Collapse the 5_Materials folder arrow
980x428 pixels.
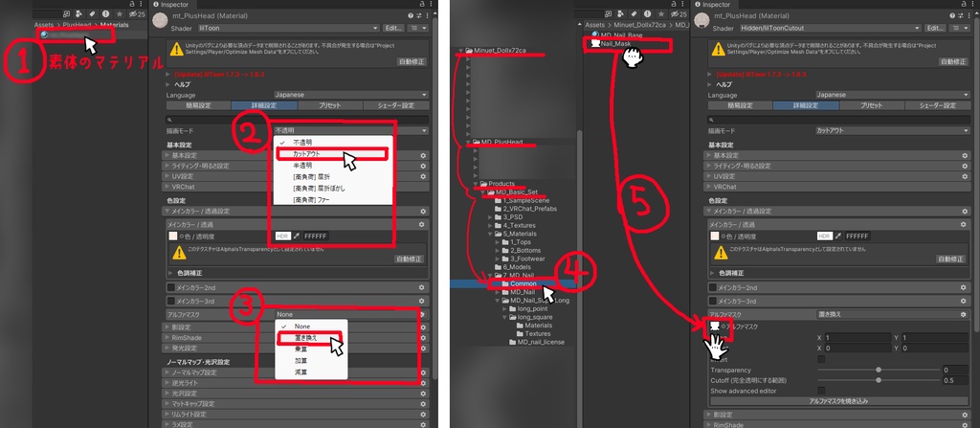pos(490,234)
